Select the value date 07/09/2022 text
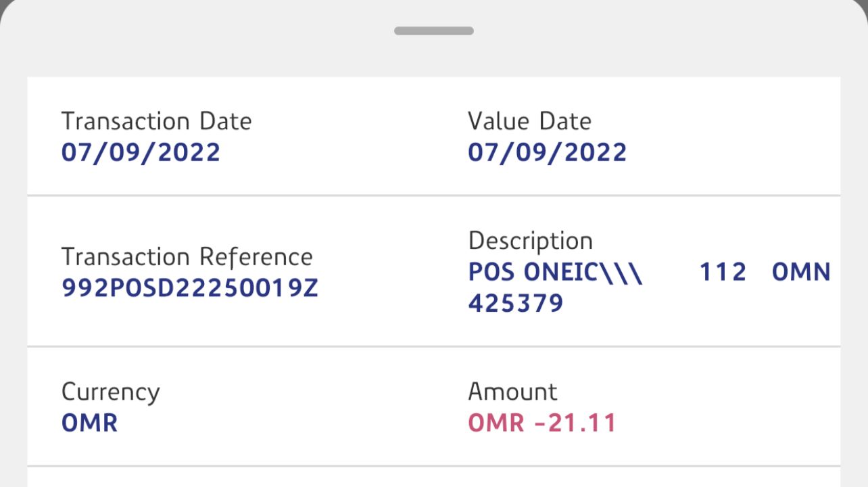868x487 pixels. point(547,152)
